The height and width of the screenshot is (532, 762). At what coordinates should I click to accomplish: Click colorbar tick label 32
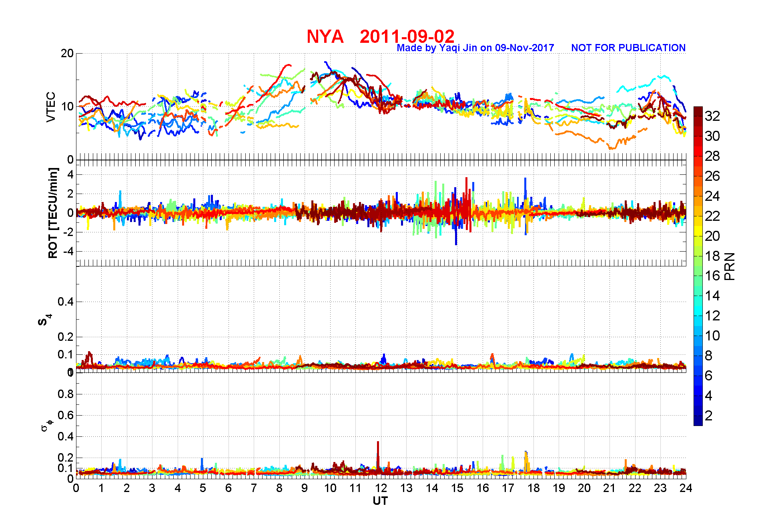pyautogui.click(x=712, y=116)
